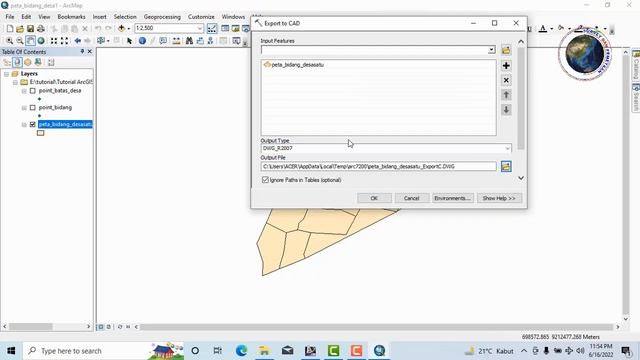Viewport: 640px width, 360px height.
Task: Cancel the Export to CAD dialog
Action: 411,198
